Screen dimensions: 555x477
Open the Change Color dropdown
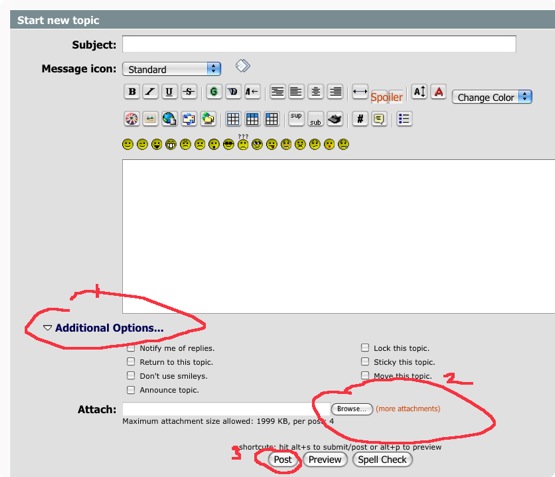pyautogui.click(x=492, y=97)
